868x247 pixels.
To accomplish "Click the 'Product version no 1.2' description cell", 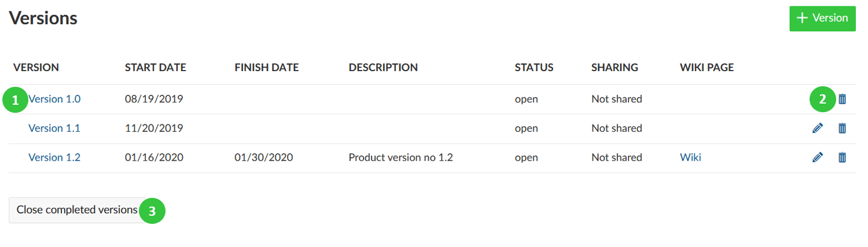I will pos(400,157).
